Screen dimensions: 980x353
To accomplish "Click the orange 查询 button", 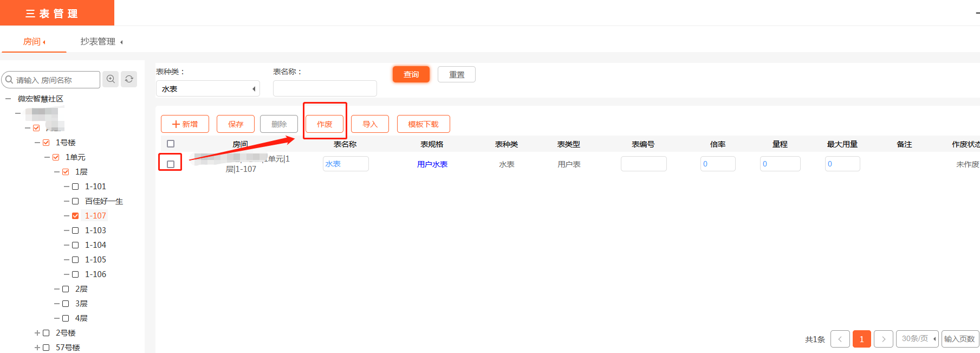I will click(411, 74).
